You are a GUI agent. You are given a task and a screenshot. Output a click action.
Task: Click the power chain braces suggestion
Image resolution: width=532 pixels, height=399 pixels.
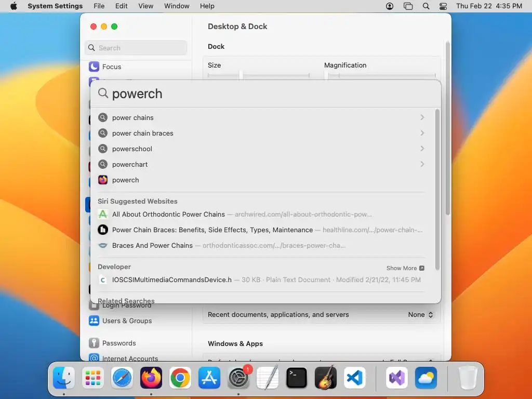[x=142, y=133]
